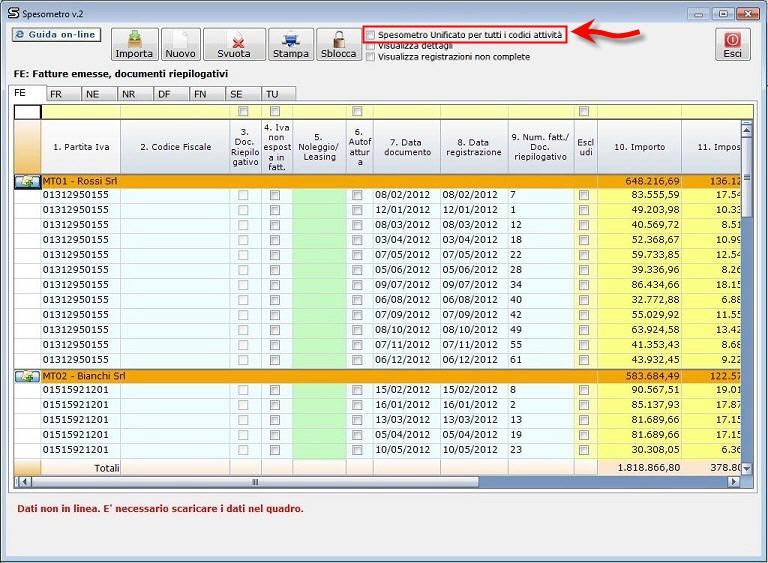This screenshot has width=768, height=563.
Task: Tick Iva non esposta for invoice 12
Action: 275,225
